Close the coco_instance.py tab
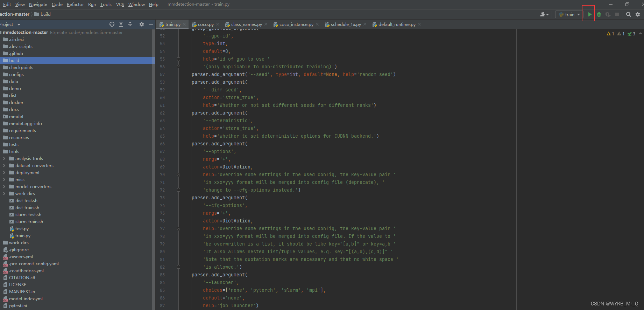Screen dimensions: 644x310 pos(317,24)
